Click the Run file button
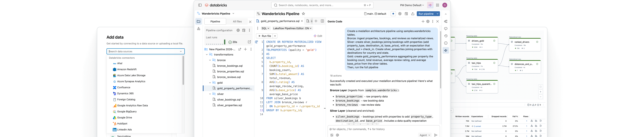644x137 pixels. (x=265, y=36)
